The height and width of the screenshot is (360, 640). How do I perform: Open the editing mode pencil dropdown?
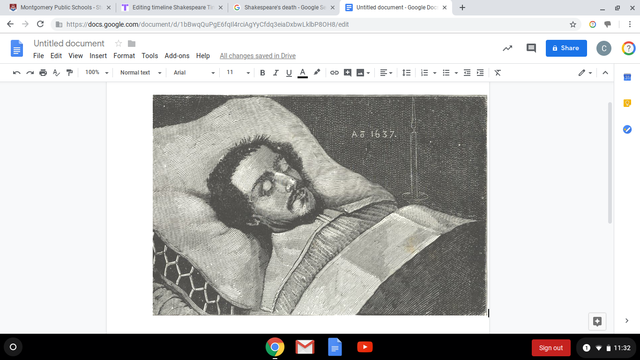[x=584, y=73]
